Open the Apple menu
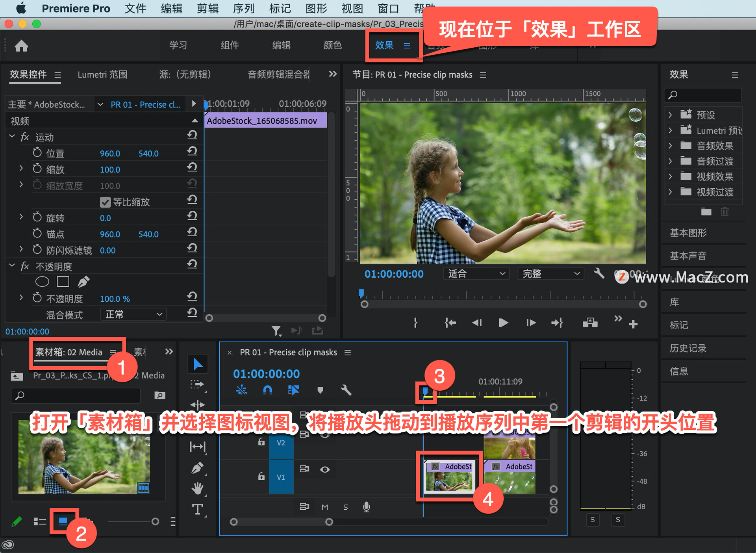The width and height of the screenshot is (756, 553). pyautogui.click(x=21, y=8)
